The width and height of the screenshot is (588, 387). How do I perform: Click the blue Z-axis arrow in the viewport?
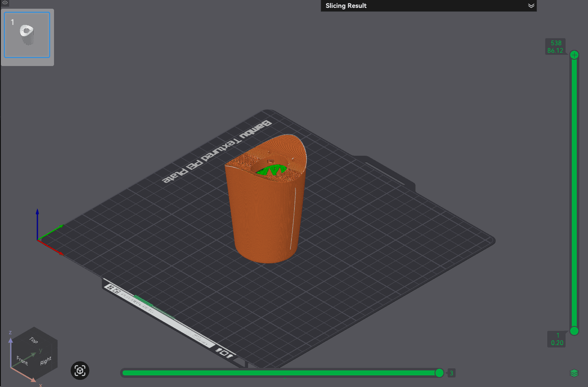coord(37,216)
